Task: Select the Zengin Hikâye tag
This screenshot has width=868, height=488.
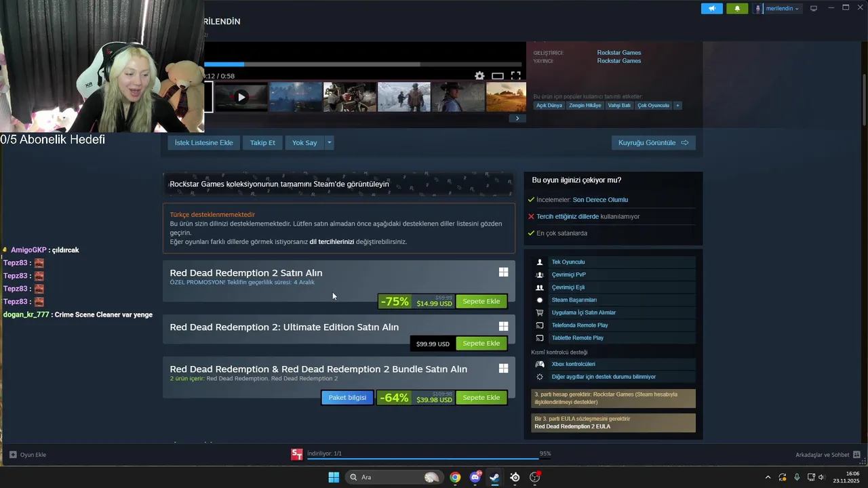Action: click(585, 106)
